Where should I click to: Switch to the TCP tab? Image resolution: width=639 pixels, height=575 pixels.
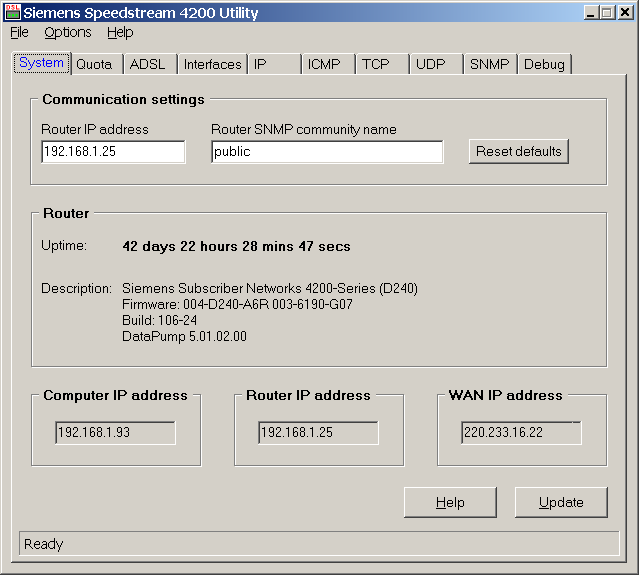click(x=383, y=64)
